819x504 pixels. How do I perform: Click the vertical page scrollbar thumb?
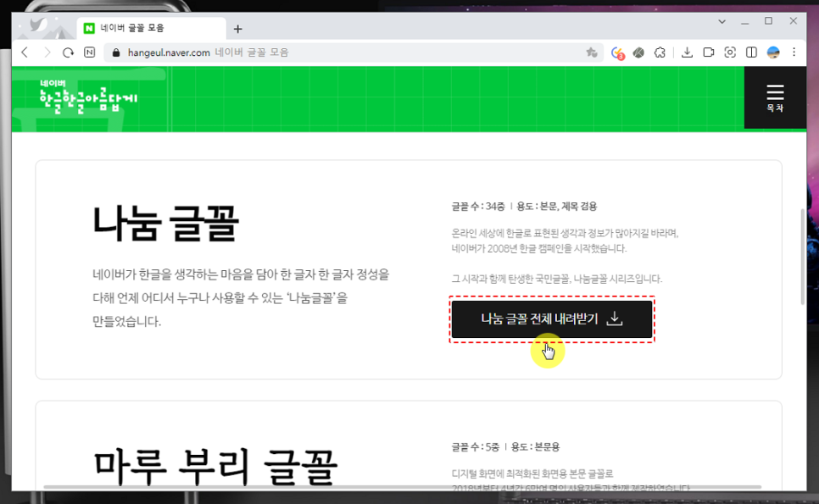click(803, 257)
